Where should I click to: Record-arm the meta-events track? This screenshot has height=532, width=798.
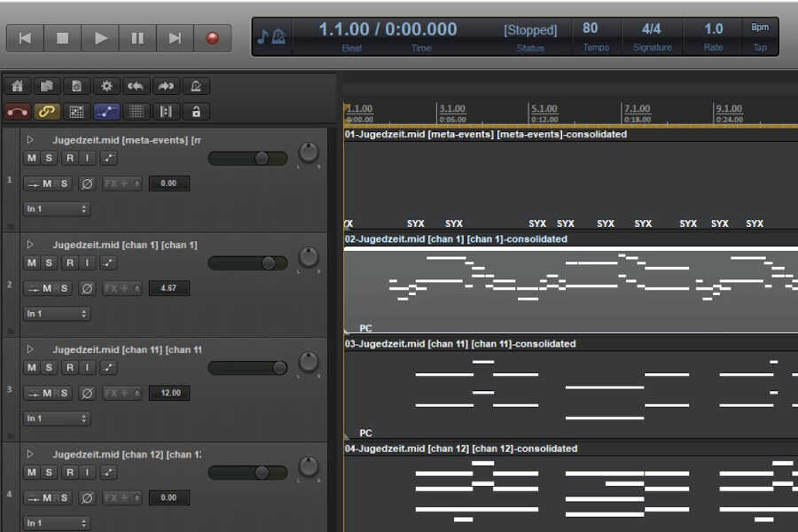[70, 158]
